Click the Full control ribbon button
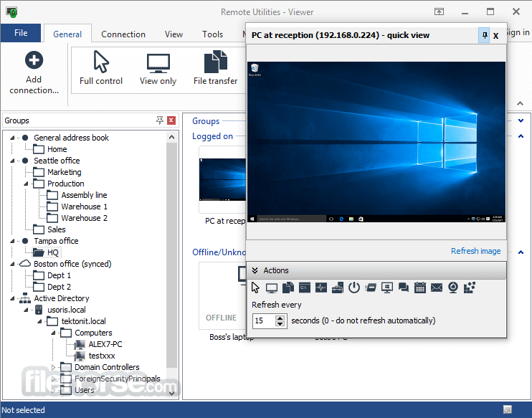Viewport: 532px width, 418px height. 101,68
